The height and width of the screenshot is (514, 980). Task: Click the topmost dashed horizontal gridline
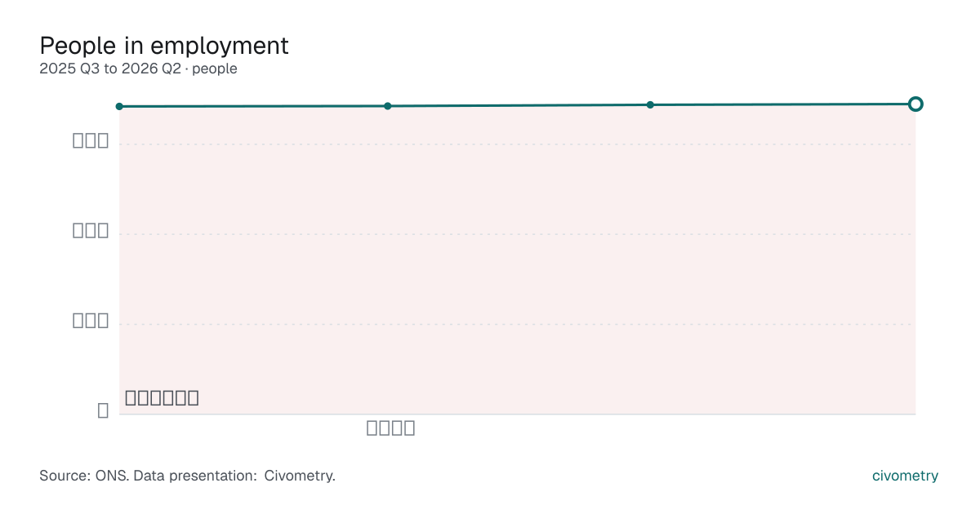pos(517,144)
